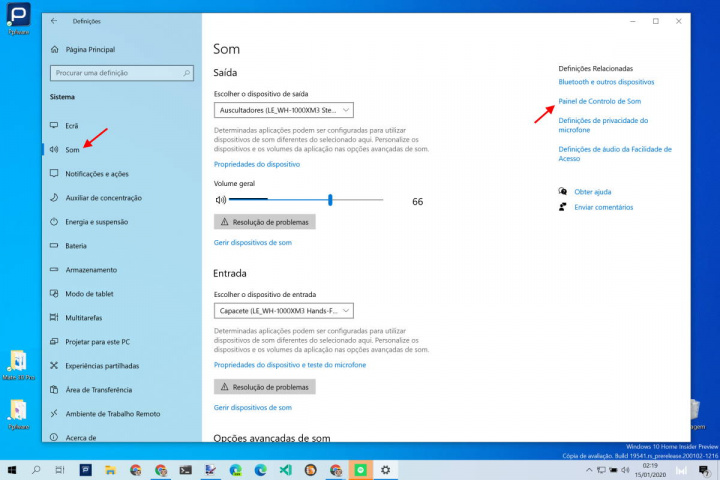Open the Página Principal home icon
The image size is (720, 480).
[54, 49]
